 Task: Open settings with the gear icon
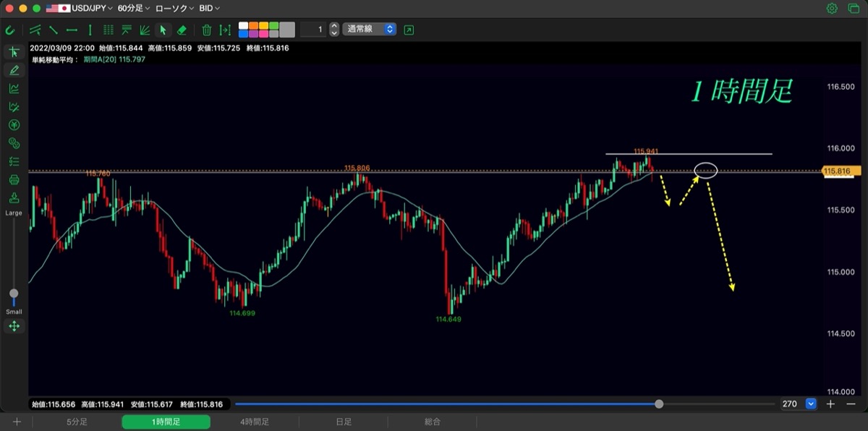832,9
